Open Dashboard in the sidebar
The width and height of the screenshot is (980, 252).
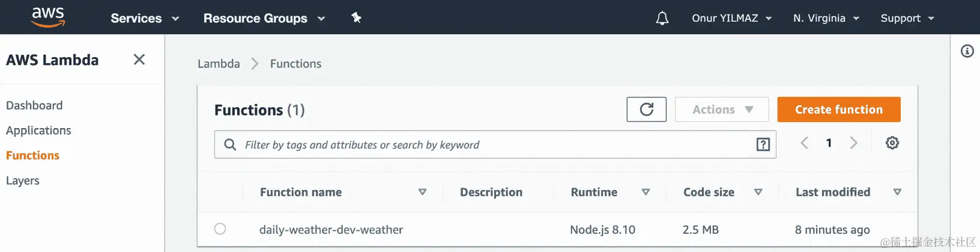click(34, 105)
